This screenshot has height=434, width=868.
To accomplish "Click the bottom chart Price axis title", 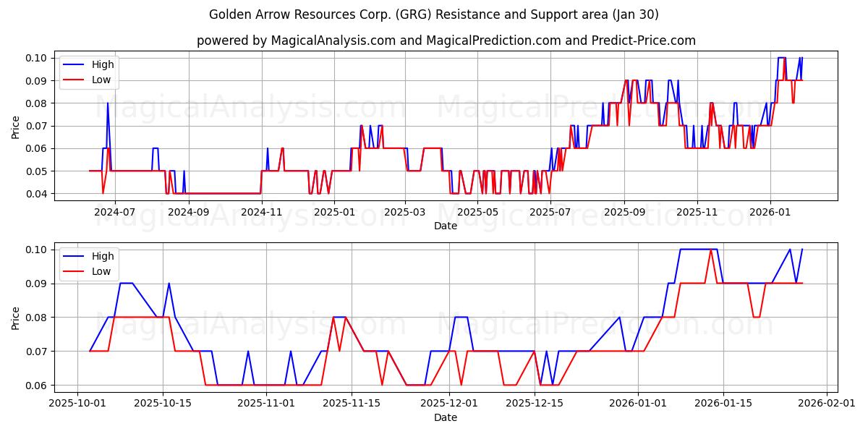I will click(16, 318).
